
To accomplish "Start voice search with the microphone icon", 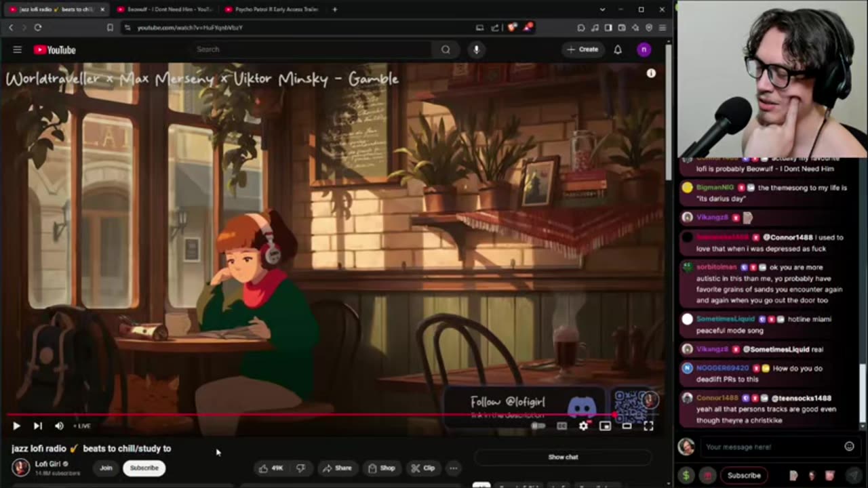I will 476,49.
